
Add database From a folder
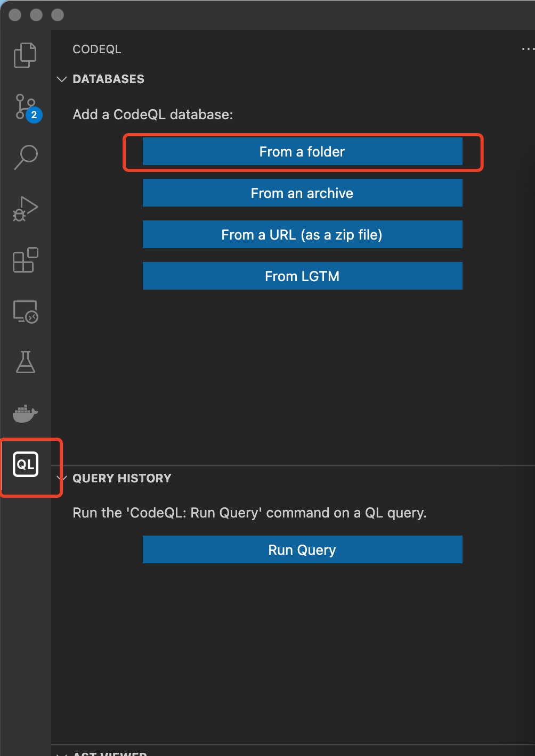[x=302, y=152]
